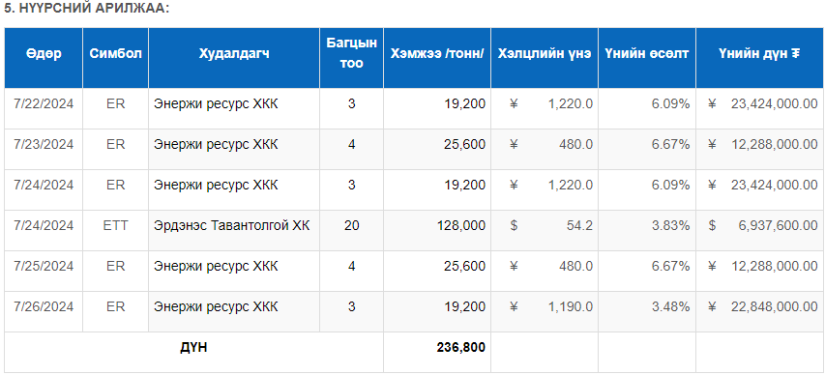Viewport: 825px width, 375px height.
Task: Click the Өдөр column header
Action: pos(44,58)
